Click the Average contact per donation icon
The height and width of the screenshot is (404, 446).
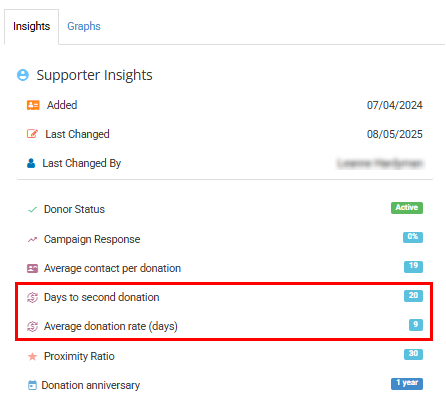(x=32, y=268)
